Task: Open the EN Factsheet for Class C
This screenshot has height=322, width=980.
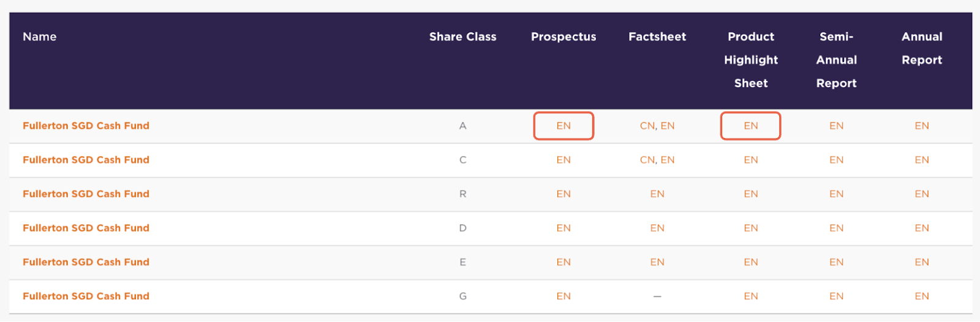Action: pyautogui.click(x=668, y=160)
